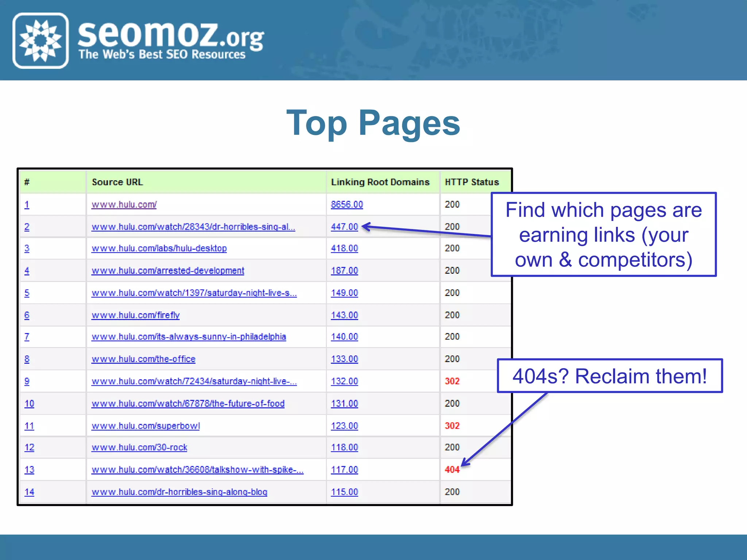The height and width of the screenshot is (560, 747).
Task: Click row number 6 link
Action: pos(27,315)
